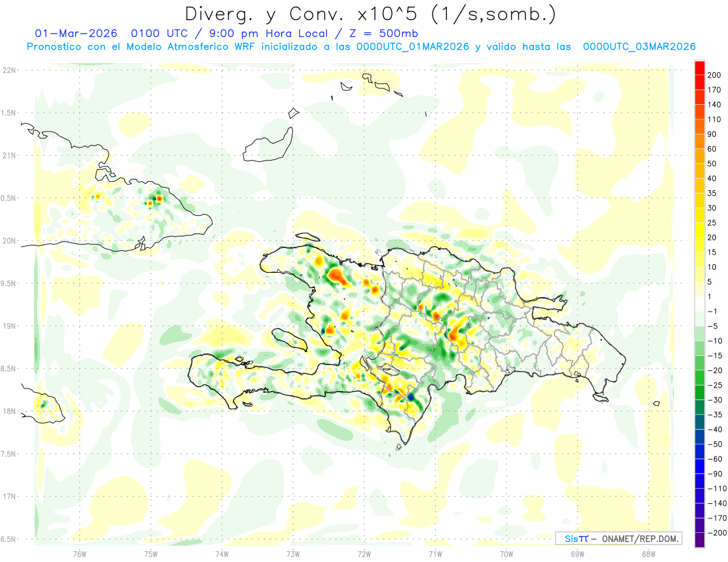Viewport: 728px width, 562px height.
Task: Click the colorbar label -25
Action: tap(716, 386)
